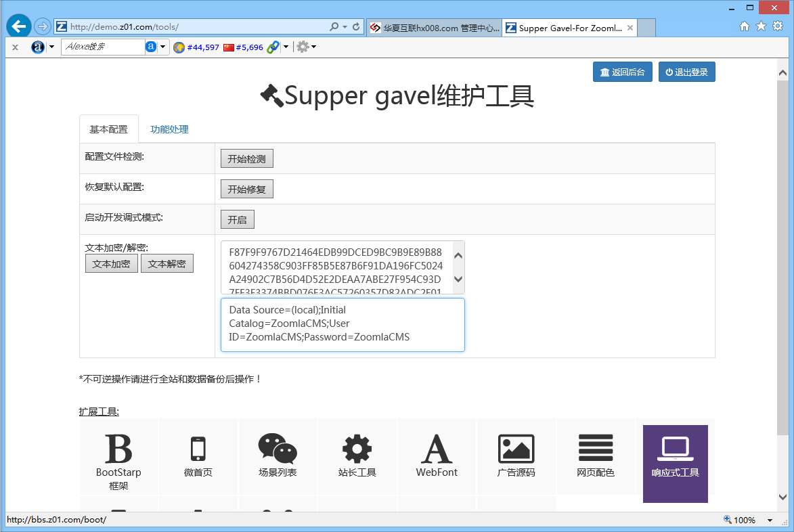Refresh the page with the reload icon
794x532 pixels.
click(356, 26)
